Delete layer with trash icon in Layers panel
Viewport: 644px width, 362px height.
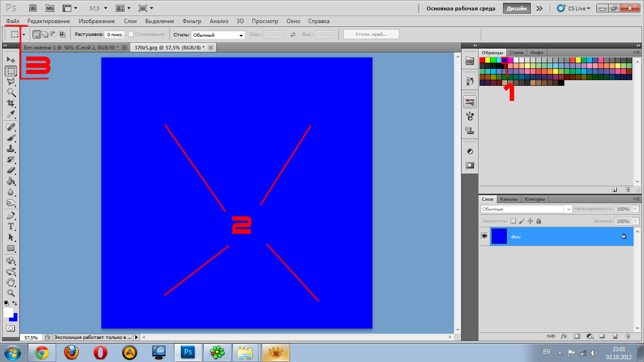(x=627, y=336)
